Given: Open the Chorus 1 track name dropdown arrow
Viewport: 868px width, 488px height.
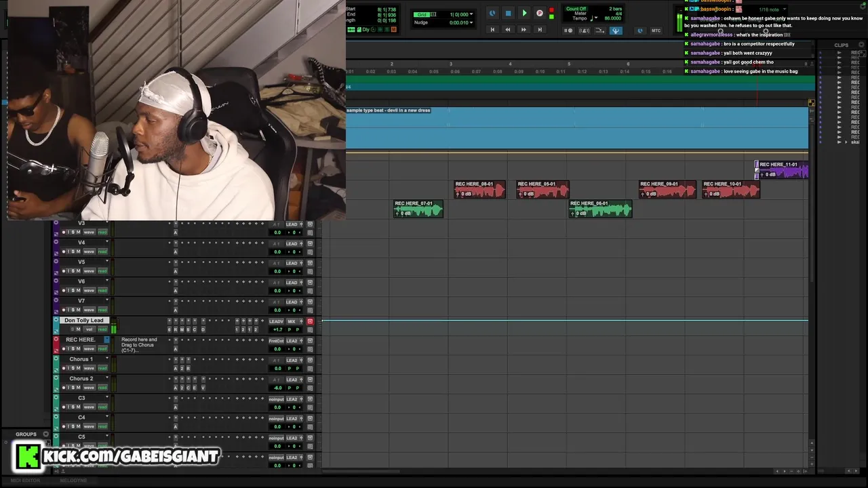Looking at the screenshot, I should coord(106,359).
